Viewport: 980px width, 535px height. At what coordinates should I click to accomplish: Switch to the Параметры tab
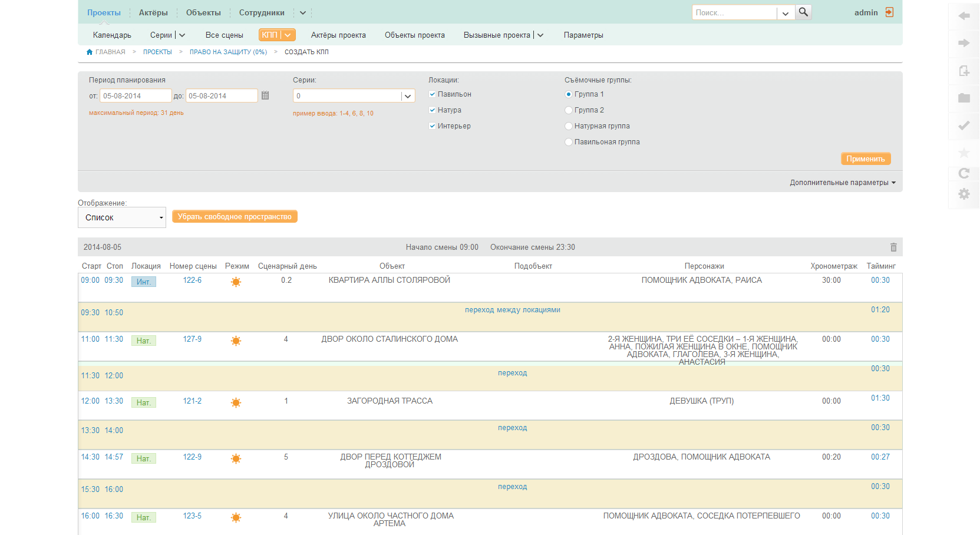tap(583, 35)
